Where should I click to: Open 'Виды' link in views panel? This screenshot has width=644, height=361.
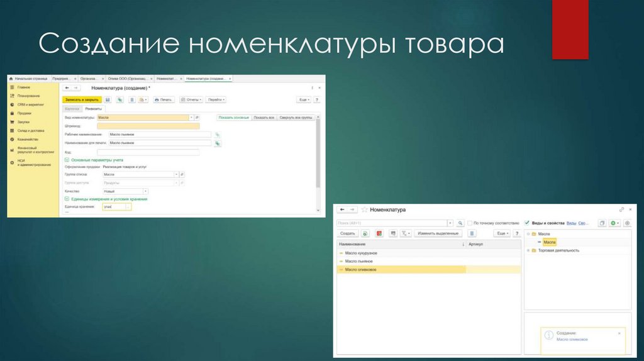coord(571,223)
